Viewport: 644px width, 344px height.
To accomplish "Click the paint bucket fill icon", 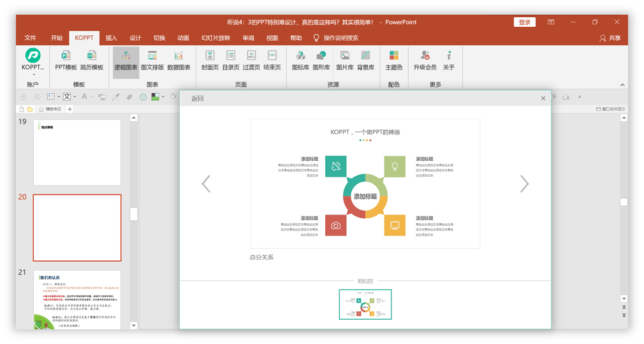I will [173, 96].
